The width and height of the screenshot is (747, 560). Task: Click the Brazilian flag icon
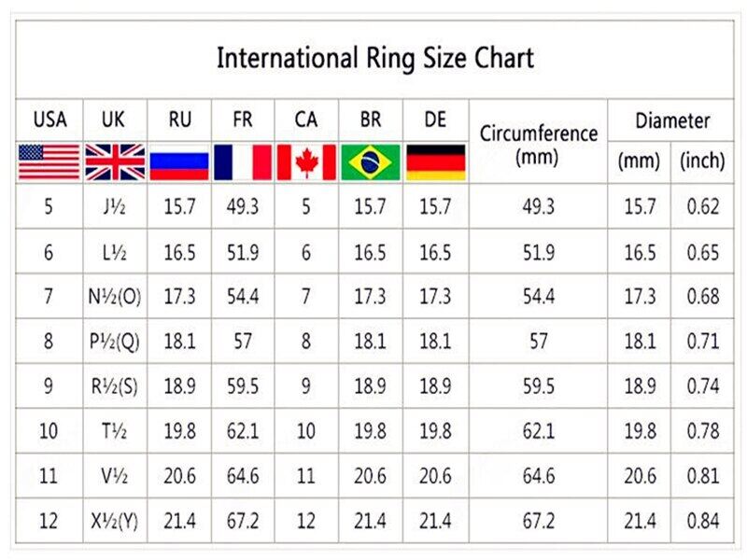pos(371,161)
